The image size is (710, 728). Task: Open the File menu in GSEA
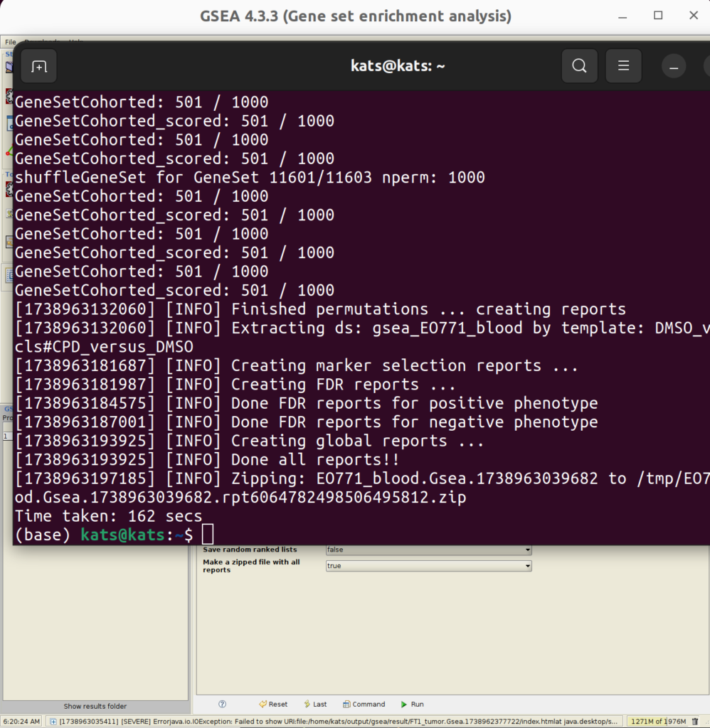10,42
